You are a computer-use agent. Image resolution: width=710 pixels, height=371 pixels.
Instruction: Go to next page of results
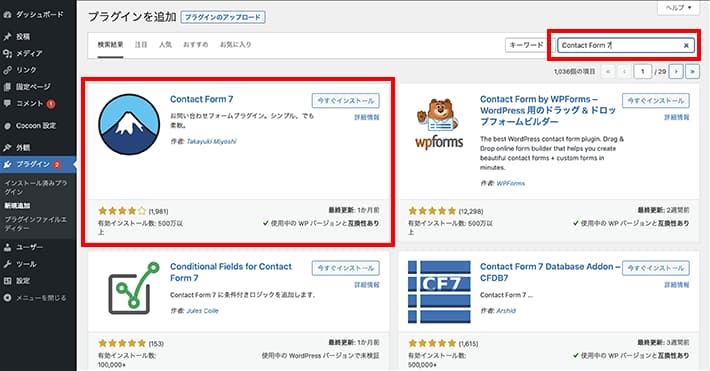(x=676, y=72)
